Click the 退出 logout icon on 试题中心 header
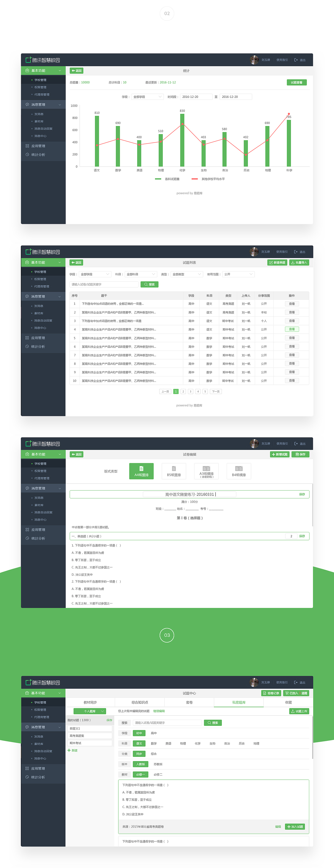 click(296, 682)
